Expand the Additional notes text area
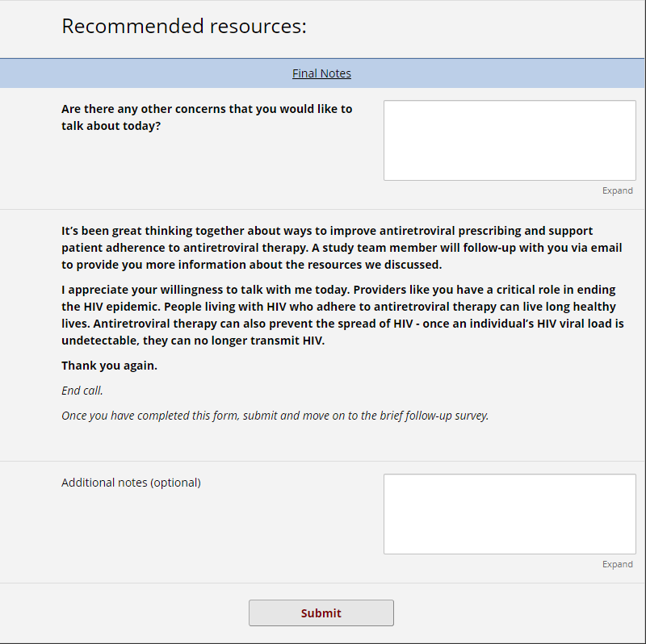This screenshot has width=646, height=644. coord(617,564)
